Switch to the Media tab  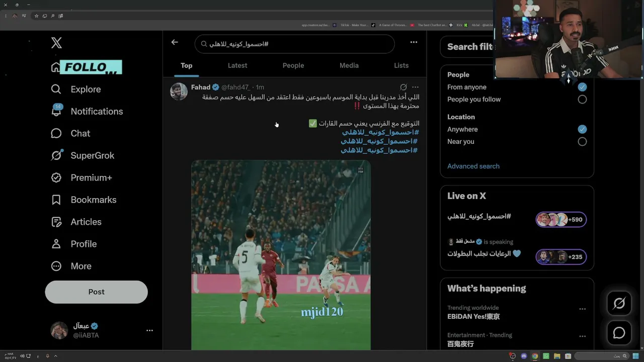pyautogui.click(x=349, y=65)
